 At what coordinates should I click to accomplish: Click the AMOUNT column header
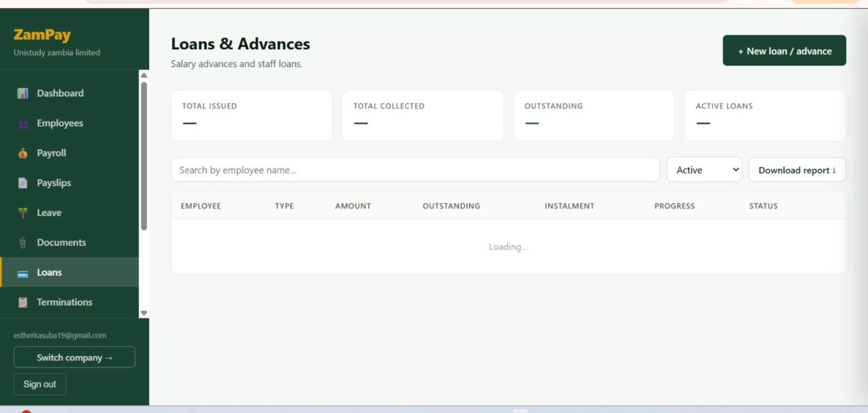pyautogui.click(x=353, y=206)
